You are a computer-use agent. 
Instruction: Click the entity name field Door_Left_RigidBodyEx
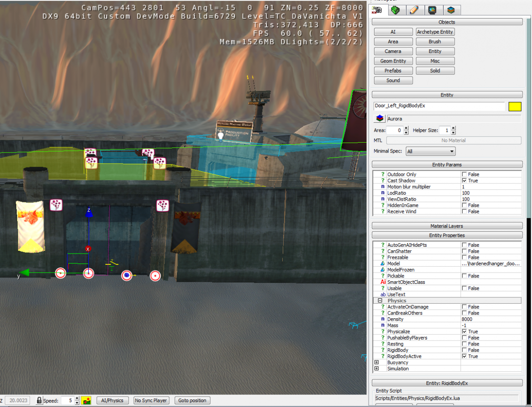[439, 106]
